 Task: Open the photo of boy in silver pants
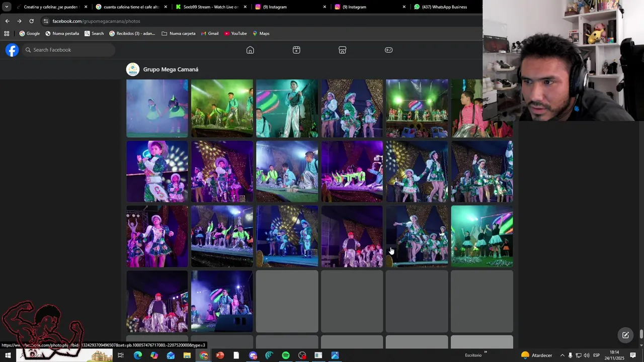tap(287, 108)
